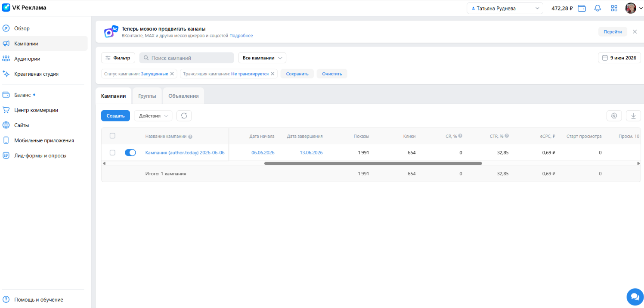Switch to the Объявления tab
The width and height of the screenshot is (644, 308).
(183, 96)
